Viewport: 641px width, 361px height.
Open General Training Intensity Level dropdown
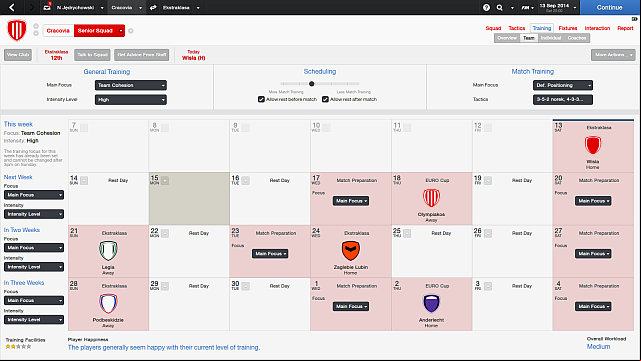point(131,99)
